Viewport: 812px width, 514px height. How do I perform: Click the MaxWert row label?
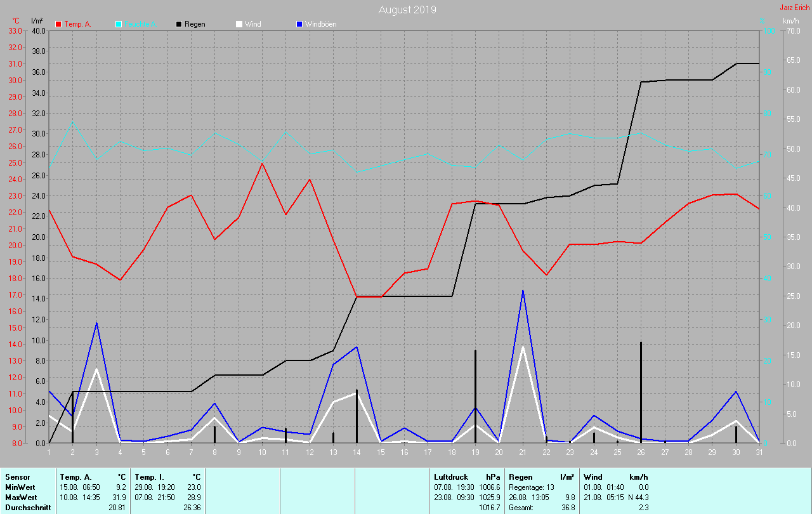point(21,498)
